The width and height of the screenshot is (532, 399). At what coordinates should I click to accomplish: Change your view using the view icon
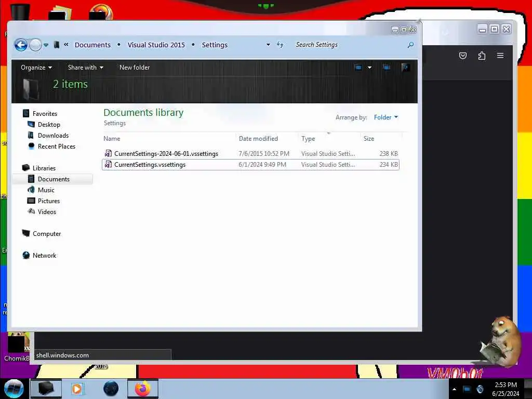coord(358,68)
